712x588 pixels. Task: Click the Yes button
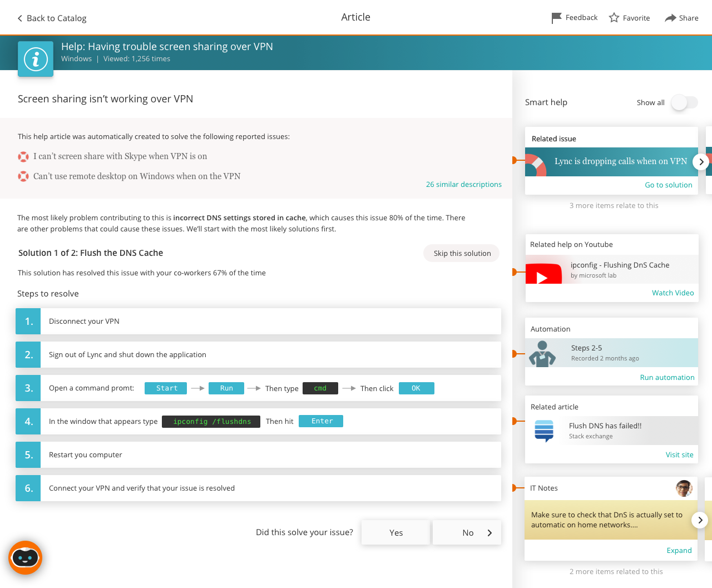tap(396, 532)
